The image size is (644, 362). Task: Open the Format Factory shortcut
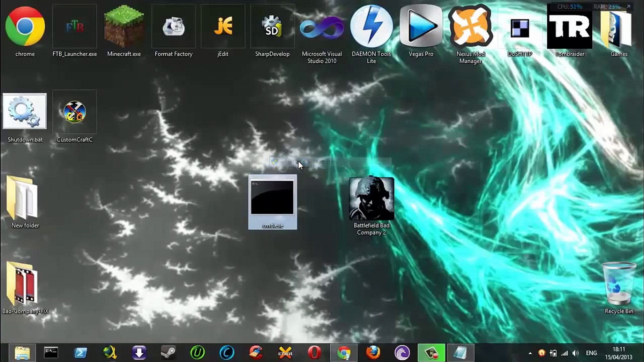pos(173,26)
